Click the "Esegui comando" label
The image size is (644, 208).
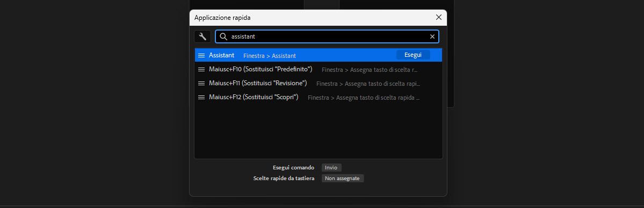tap(293, 167)
